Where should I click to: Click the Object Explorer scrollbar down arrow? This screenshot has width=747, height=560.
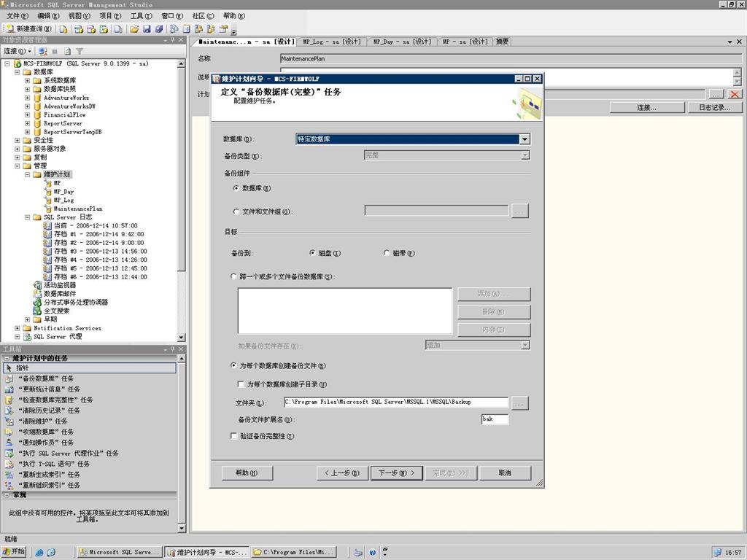point(181,337)
